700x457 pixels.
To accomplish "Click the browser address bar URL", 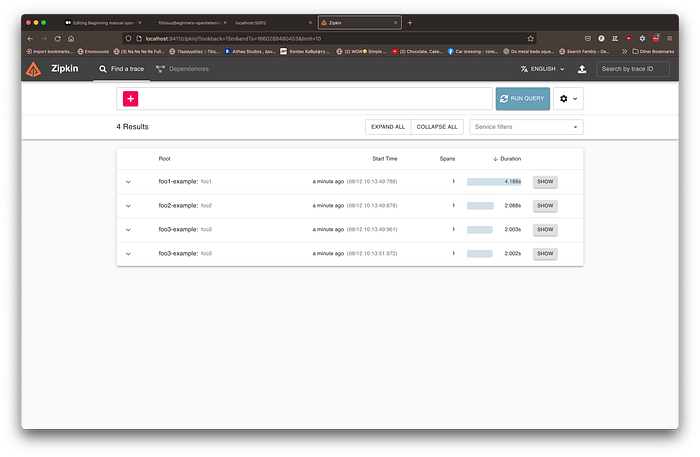I will [x=233, y=39].
